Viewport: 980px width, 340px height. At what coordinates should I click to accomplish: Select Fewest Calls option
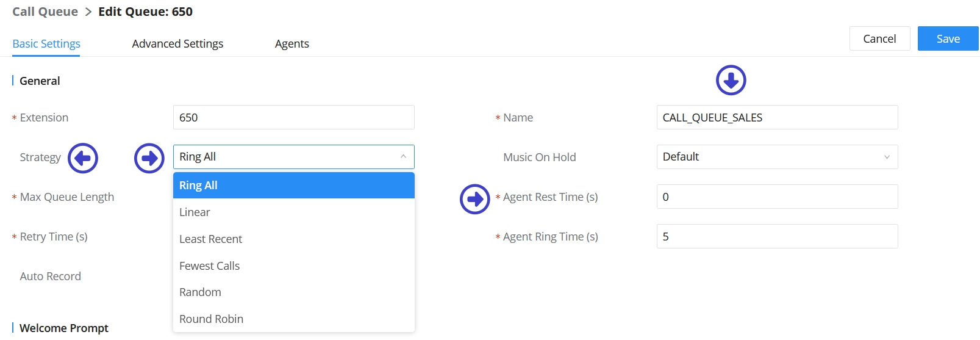[293, 266]
